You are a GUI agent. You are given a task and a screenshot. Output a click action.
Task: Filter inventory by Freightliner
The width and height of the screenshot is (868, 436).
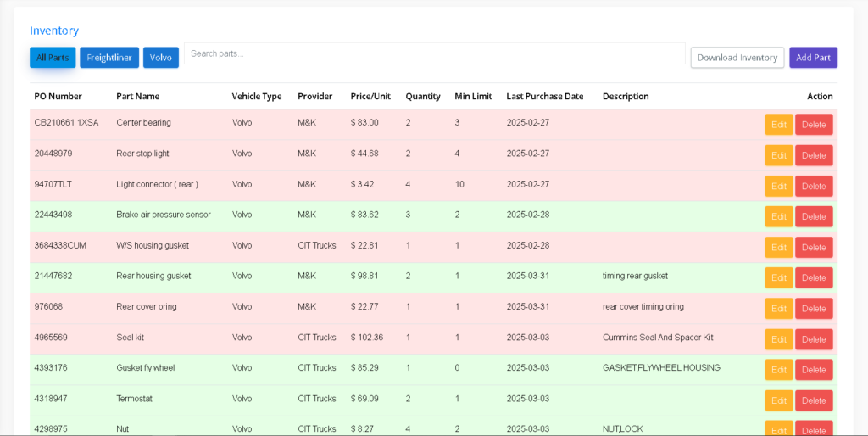(109, 58)
